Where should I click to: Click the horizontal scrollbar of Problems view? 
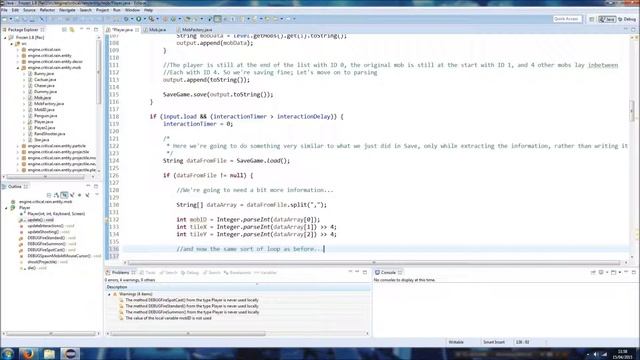coord(189,333)
